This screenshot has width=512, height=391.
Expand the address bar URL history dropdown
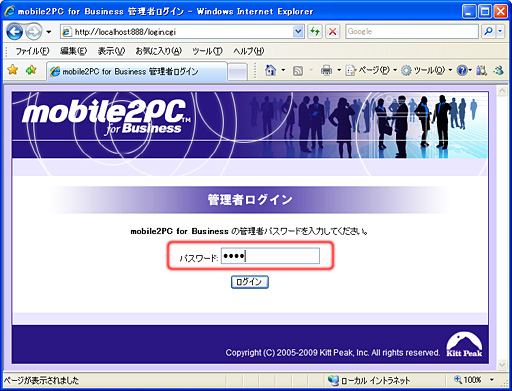(x=298, y=32)
